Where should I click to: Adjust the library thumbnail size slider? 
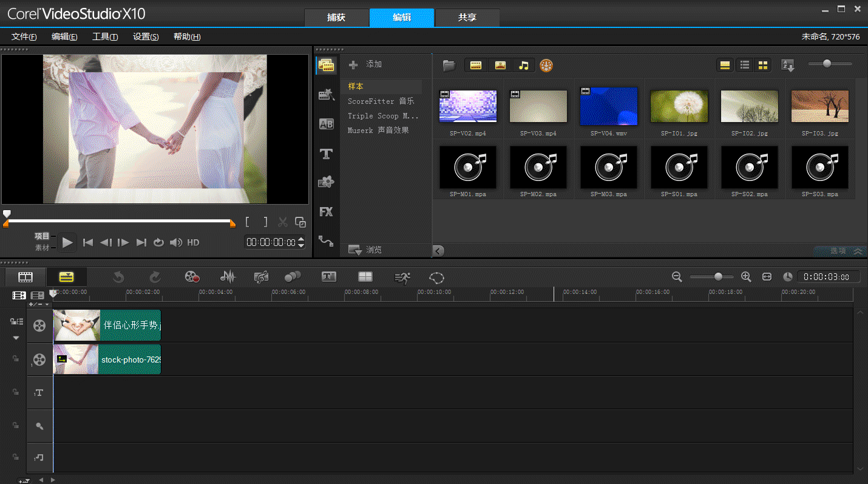pyautogui.click(x=827, y=63)
